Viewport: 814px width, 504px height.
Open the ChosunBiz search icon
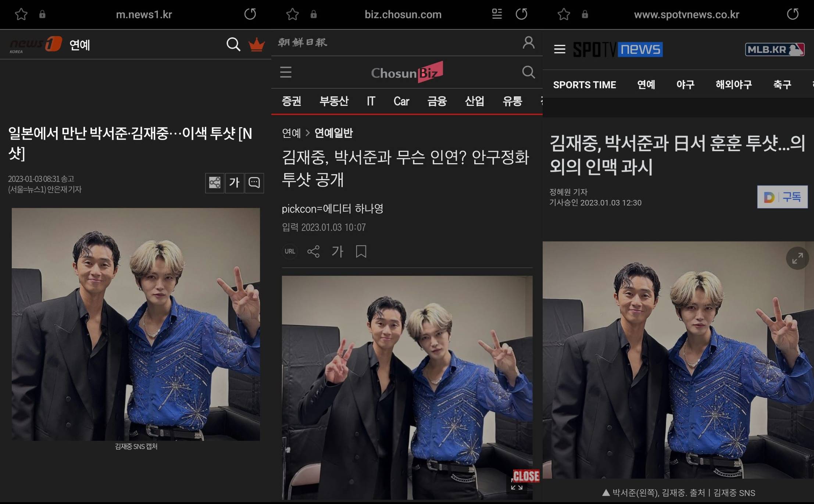pyautogui.click(x=529, y=72)
